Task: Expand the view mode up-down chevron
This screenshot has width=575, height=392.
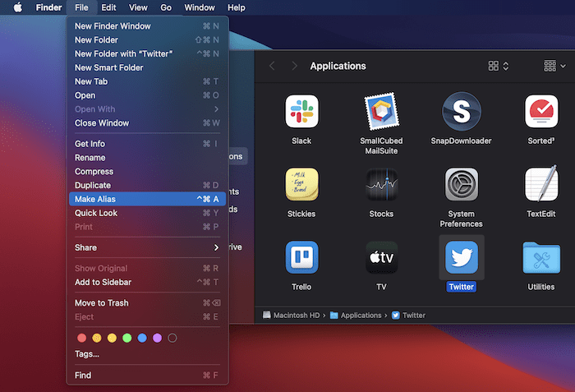Action: 506,66
